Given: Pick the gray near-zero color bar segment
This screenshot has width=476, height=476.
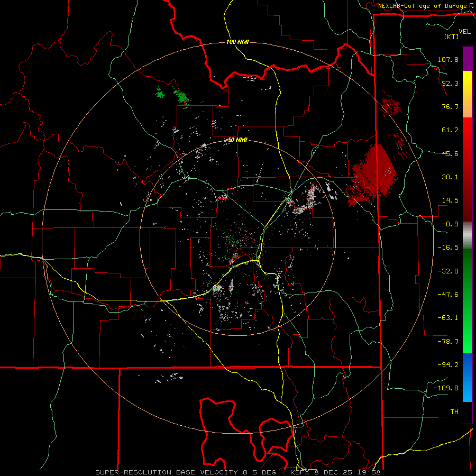Looking at the screenshot, I should pyautogui.click(x=467, y=235).
